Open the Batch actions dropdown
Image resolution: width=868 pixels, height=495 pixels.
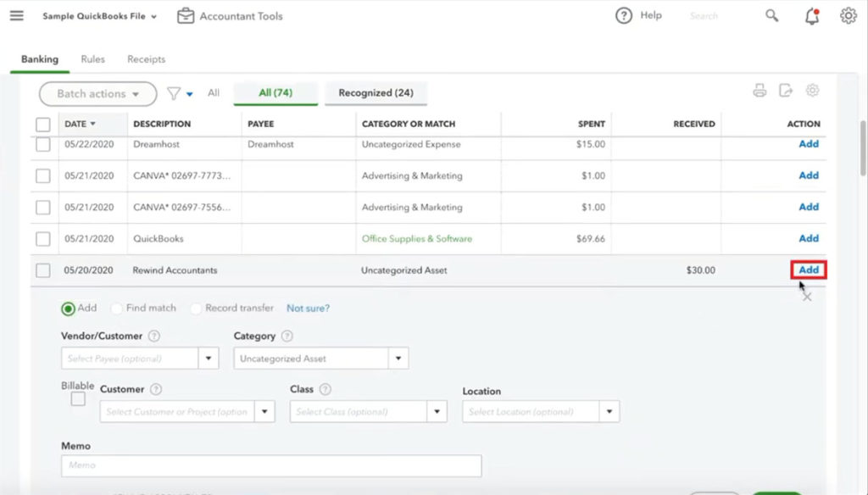click(97, 93)
